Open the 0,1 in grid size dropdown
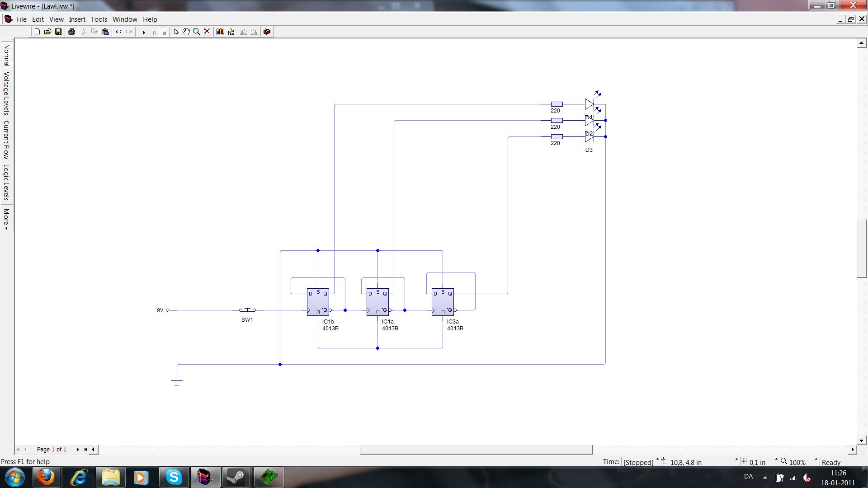Viewport: 868px width, 488px height. [776, 460]
